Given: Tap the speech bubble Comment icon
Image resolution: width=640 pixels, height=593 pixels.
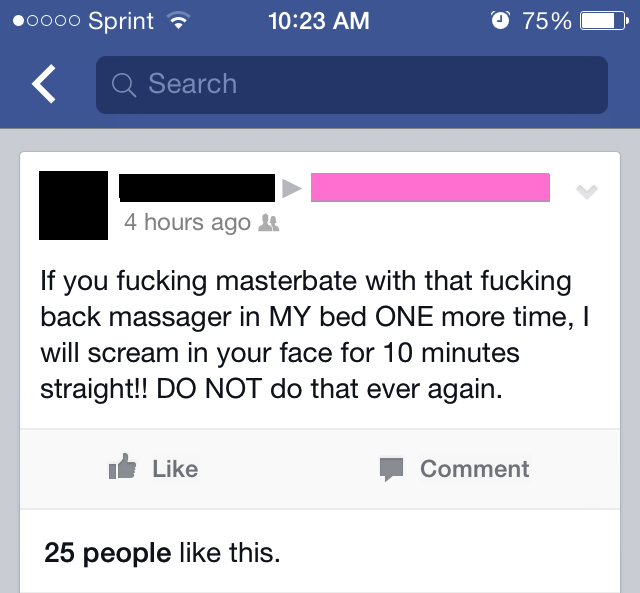Looking at the screenshot, I should click(x=391, y=469).
